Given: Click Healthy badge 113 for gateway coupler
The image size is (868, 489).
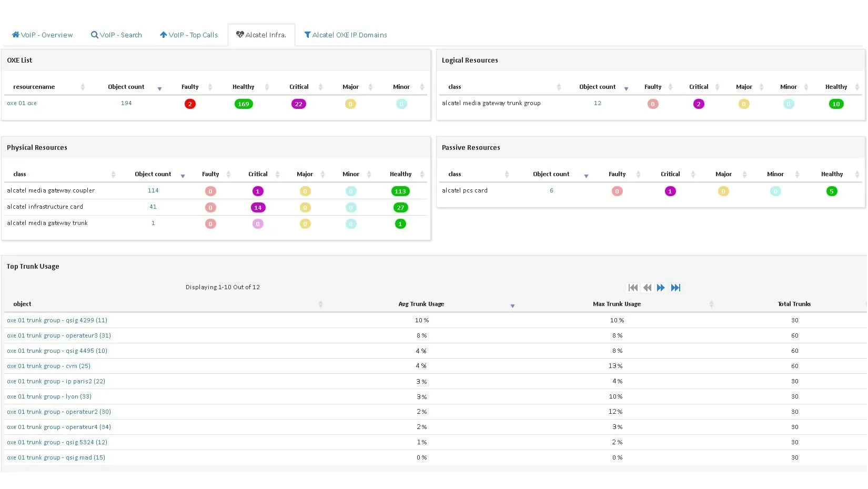Looking at the screenshot, I should click(x=400, y=191).
